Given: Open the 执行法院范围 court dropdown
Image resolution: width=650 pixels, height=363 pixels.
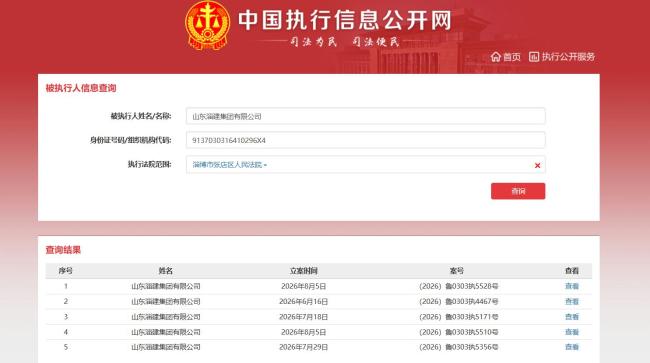Looking at the screenshot, I should pos(366,165).
